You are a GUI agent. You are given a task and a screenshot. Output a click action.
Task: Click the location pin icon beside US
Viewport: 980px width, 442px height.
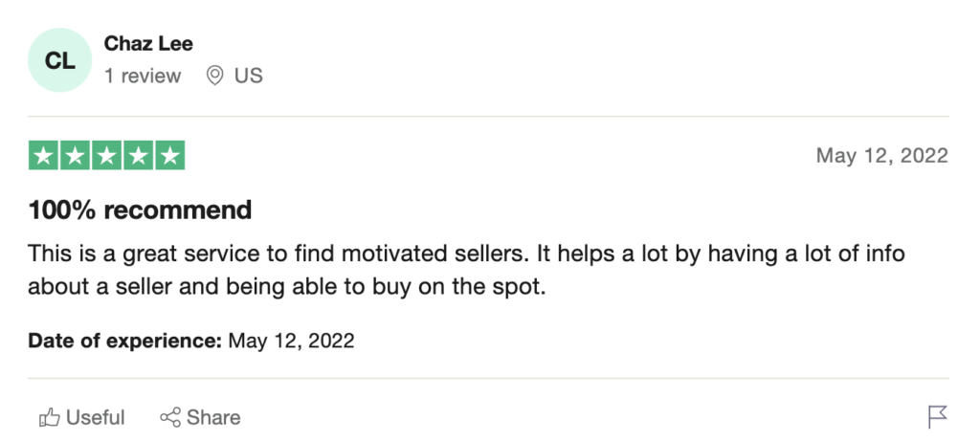point(215,76)
